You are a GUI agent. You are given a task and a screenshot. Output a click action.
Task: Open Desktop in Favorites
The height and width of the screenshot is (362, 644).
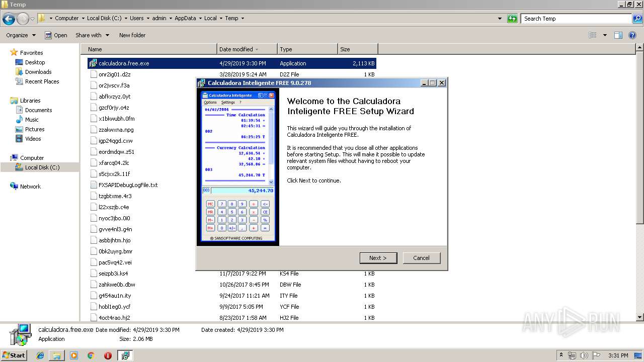coord(35,62)
